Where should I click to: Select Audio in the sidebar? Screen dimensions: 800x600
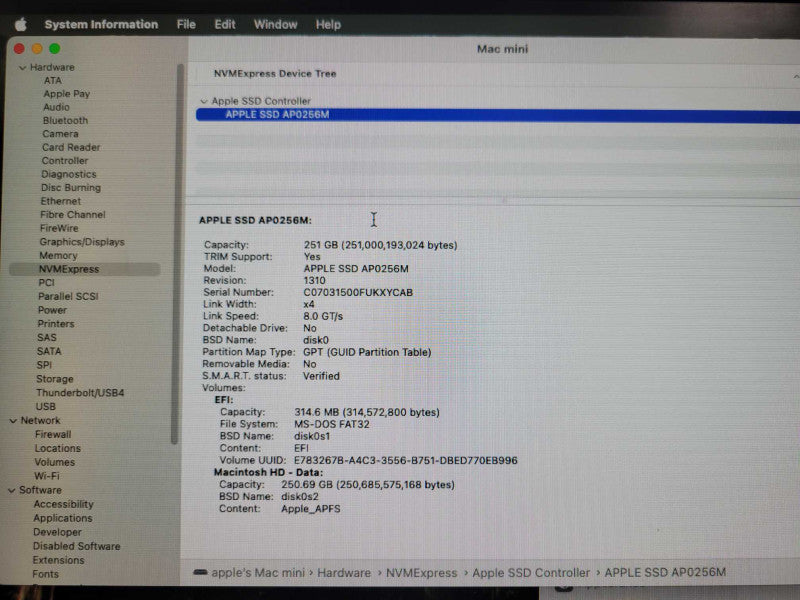pyautogui.click(x=56, y=107)
